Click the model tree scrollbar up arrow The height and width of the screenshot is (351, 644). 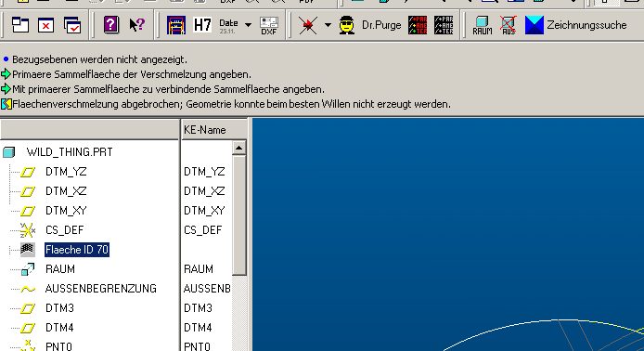coord(239,148)
